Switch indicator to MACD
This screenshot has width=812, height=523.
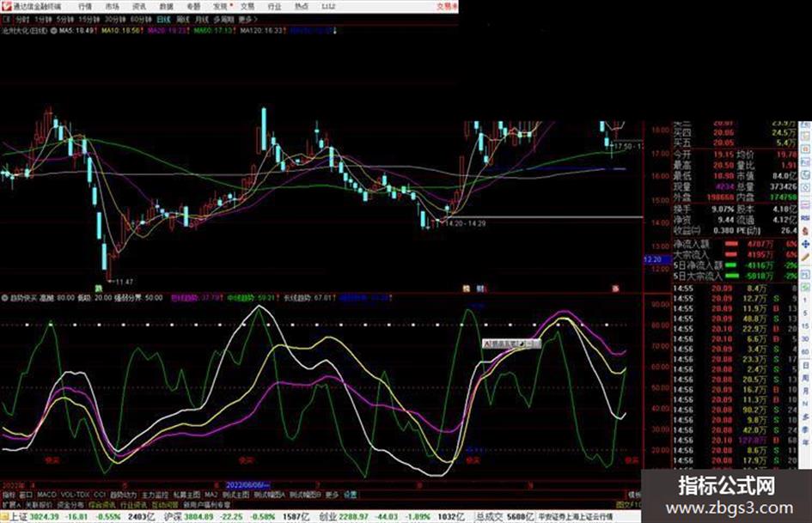46,495
